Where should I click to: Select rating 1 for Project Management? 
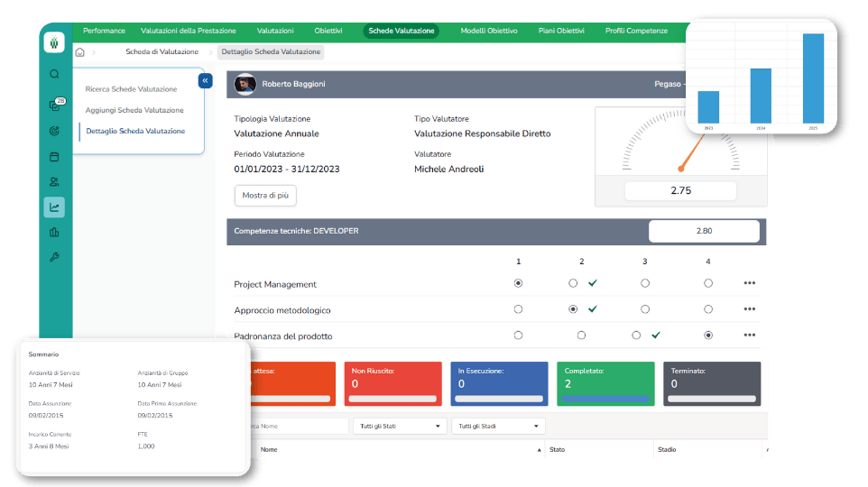click(x=518, y=283)
